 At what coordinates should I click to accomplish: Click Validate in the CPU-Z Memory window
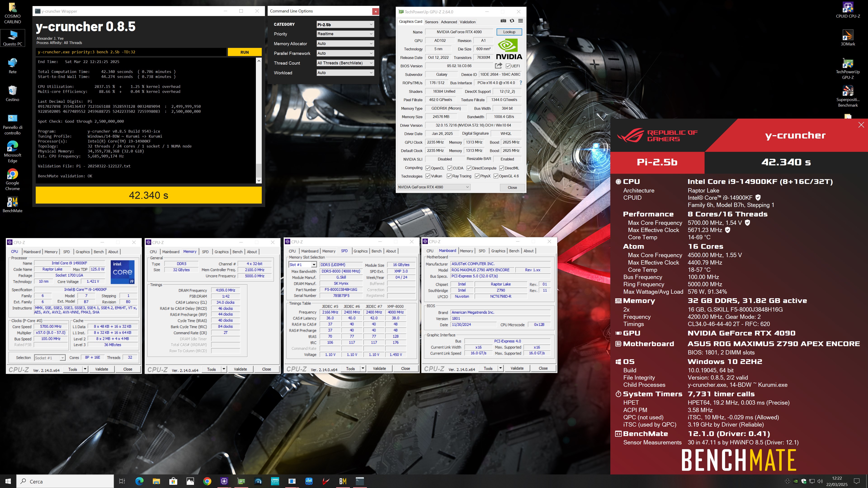(240, 369)
